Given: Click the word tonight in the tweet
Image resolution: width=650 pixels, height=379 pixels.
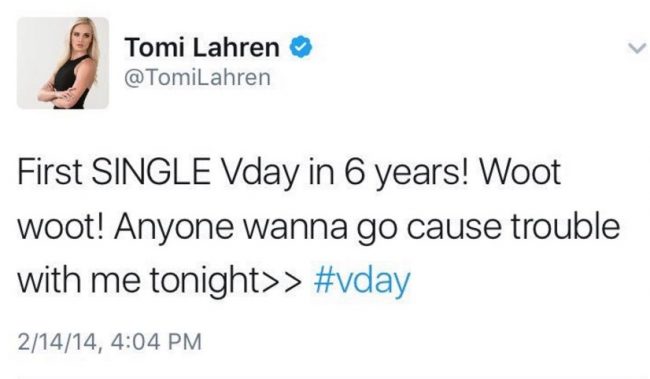Looking at the screenshot, I should tap(205, 281).
